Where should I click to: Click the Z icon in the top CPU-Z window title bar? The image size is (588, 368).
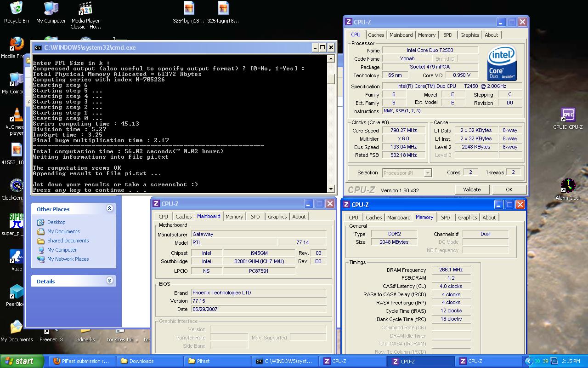[x=349, y=22]
